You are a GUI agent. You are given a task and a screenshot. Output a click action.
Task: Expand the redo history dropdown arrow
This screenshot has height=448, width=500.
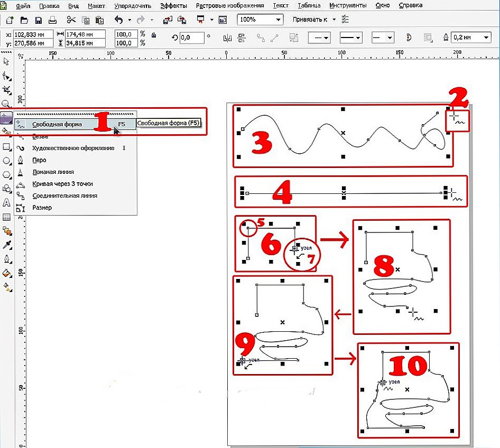[152, 20]
